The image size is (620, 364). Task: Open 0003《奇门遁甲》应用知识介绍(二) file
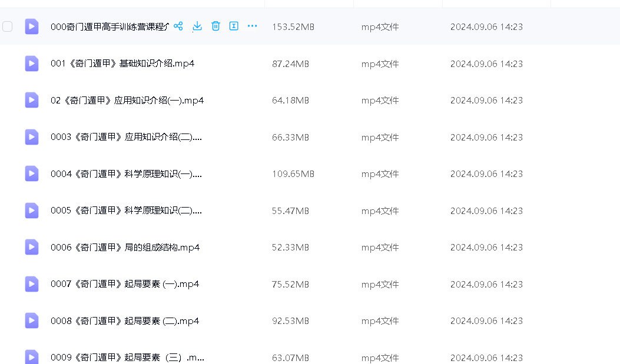click(x=126, y=137)
